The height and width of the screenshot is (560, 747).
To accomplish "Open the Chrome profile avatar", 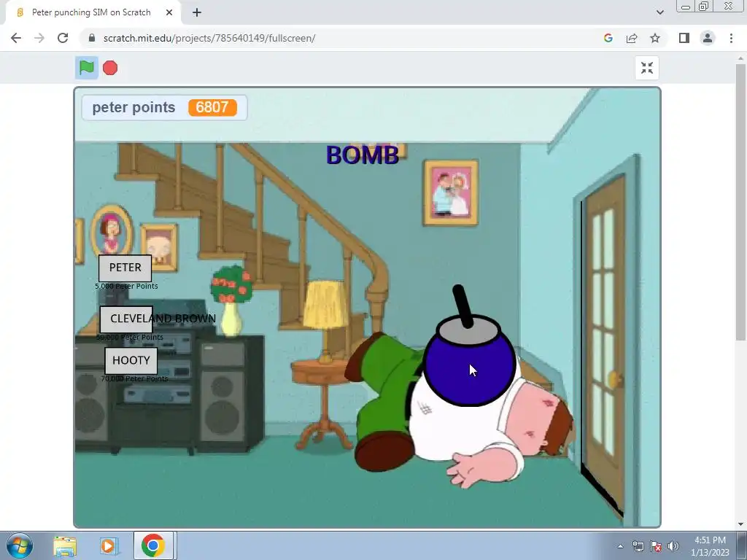I will tap(708, 38).
